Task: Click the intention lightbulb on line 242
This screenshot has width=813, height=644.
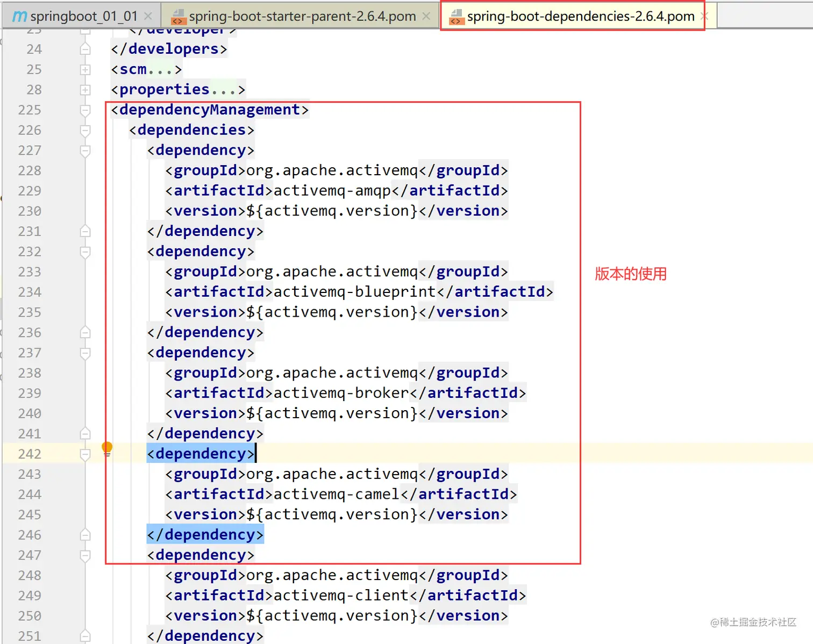Action: point(107,449)
